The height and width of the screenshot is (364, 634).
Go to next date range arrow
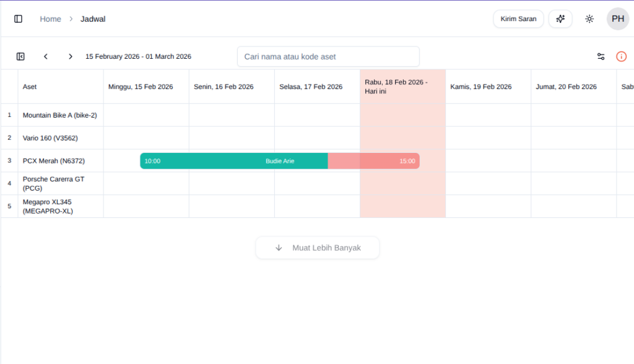point(71,56)
